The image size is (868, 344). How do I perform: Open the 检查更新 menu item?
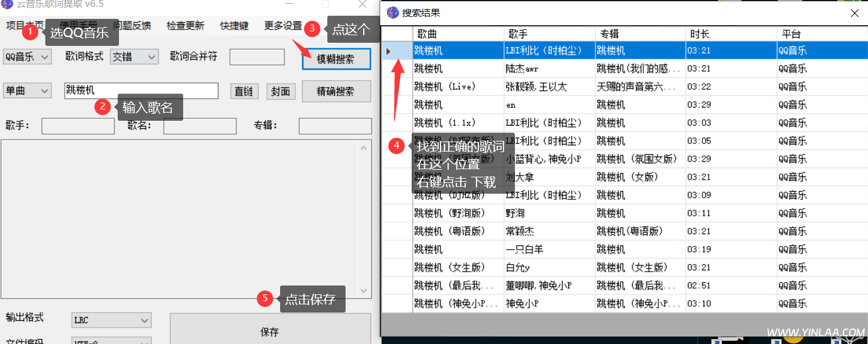click(185, 26)
